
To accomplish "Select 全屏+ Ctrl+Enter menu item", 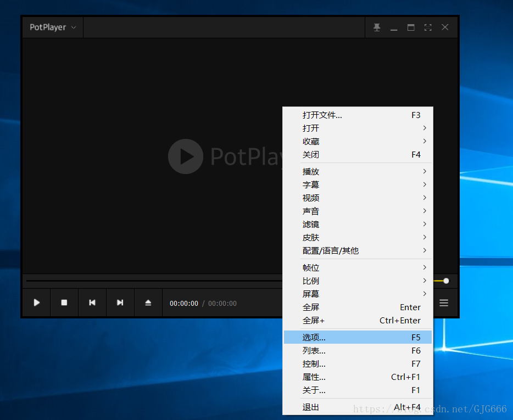I will pos(358,320).
